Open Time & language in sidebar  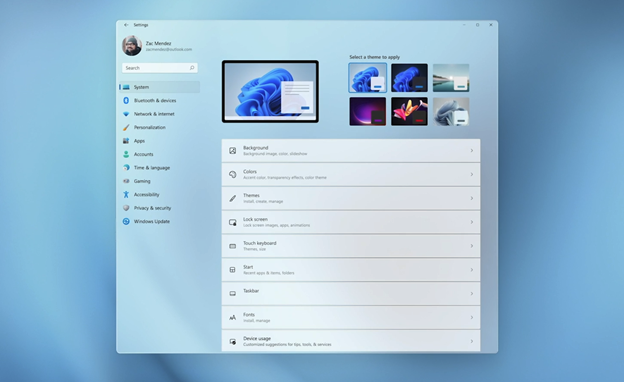click(159, 168)
